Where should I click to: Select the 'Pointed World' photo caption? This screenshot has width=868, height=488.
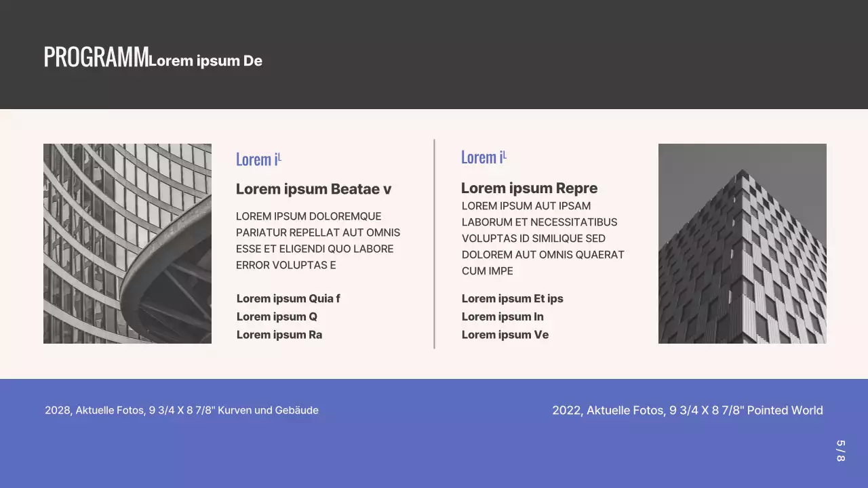(x=687, y=410)
